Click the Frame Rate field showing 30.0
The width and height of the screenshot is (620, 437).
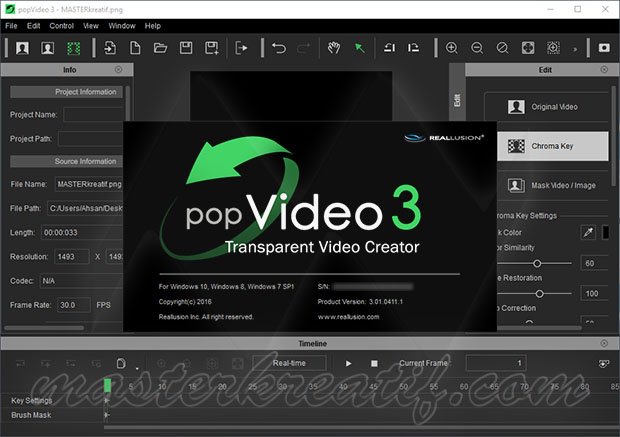[x=74, y=305]
